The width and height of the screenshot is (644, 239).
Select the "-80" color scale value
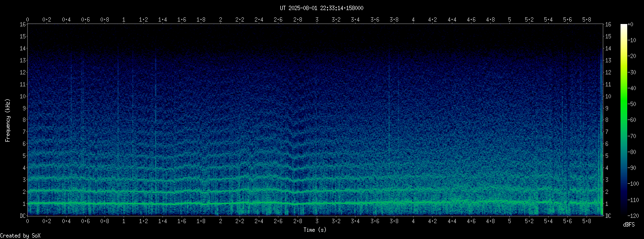[632, 152]
